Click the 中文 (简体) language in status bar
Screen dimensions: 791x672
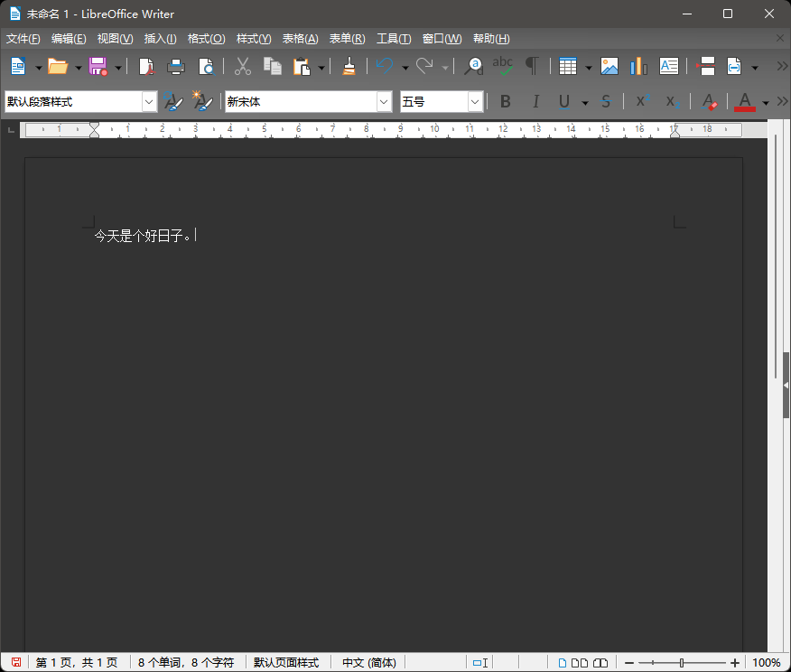(x=368, y=663)
